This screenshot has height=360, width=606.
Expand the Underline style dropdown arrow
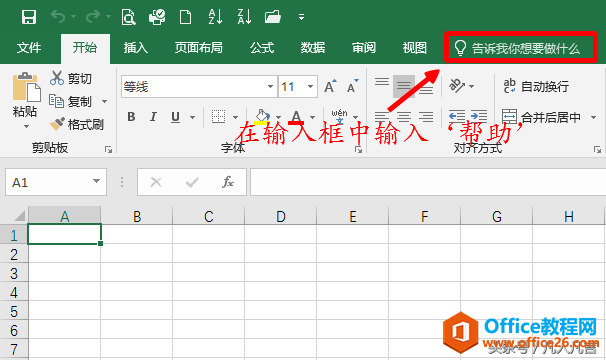[192, 117]
